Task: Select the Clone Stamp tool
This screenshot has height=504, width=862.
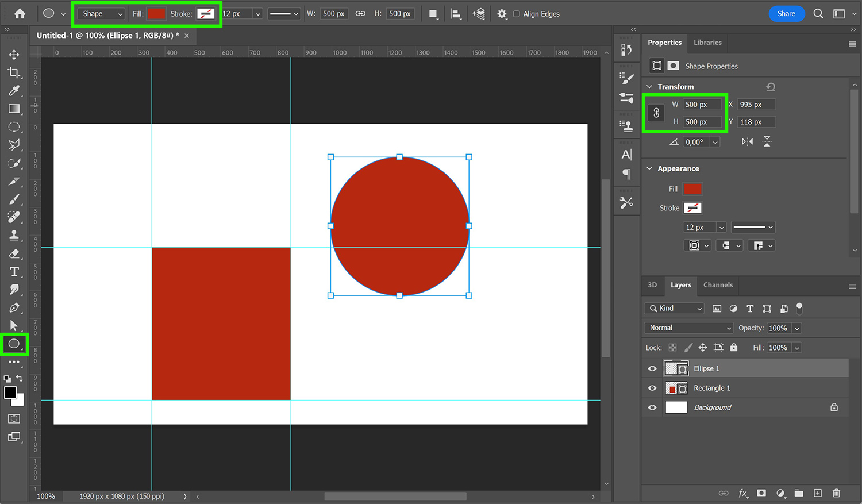Action: click(14, 235)
